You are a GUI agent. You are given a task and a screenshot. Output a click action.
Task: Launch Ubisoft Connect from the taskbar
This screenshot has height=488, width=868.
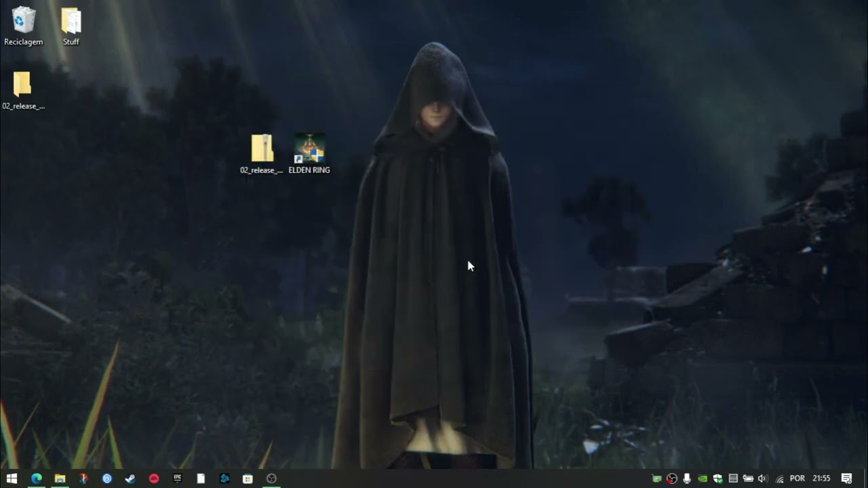click(x=107, y=479)
